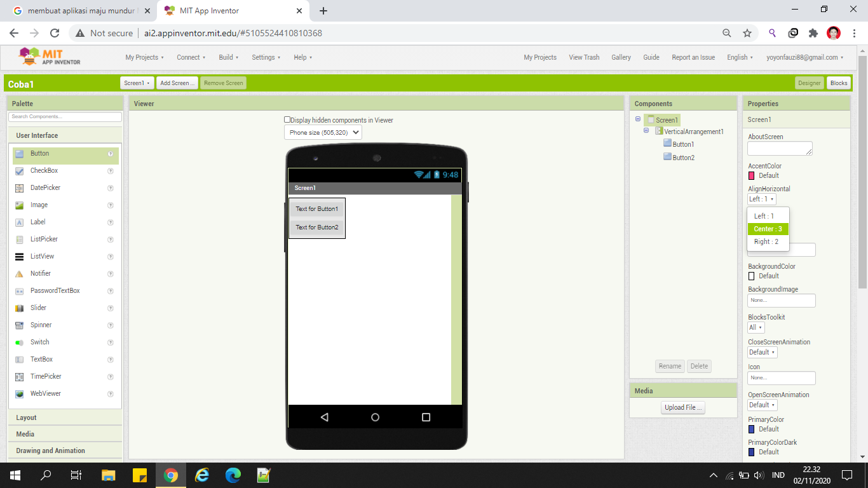Choose the ListPicker palette icon
Viewport: 868px width, 488px height.
pos(20,240)
